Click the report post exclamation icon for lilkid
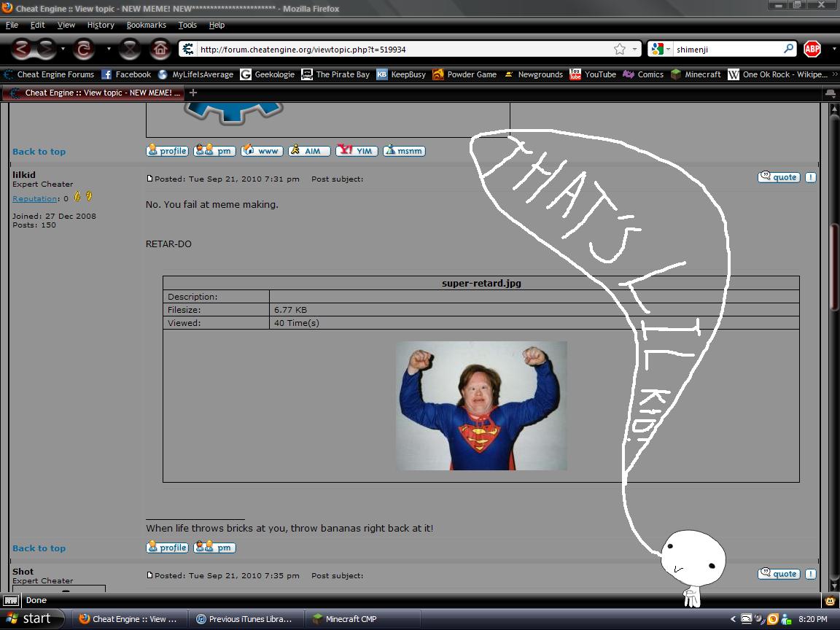 [x=810, y=177]
